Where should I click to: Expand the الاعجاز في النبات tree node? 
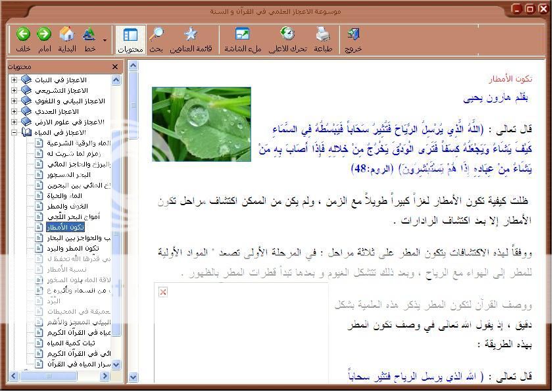pyautogui.click(x=14, y=80)
